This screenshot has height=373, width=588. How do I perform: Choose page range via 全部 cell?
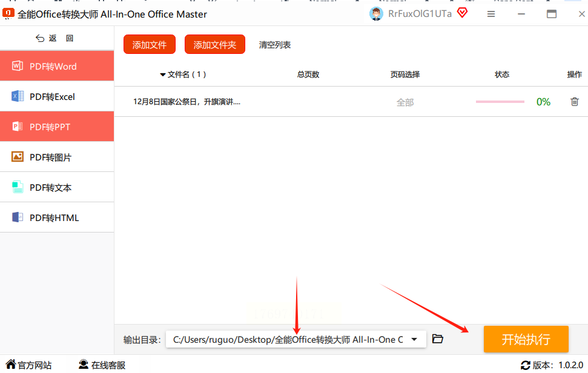(405, 102)
